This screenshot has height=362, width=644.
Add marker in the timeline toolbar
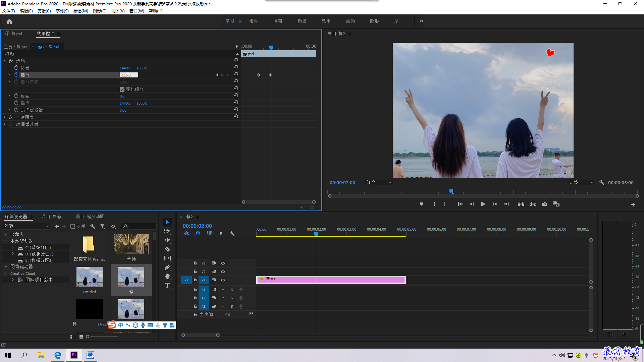[221, 233]
